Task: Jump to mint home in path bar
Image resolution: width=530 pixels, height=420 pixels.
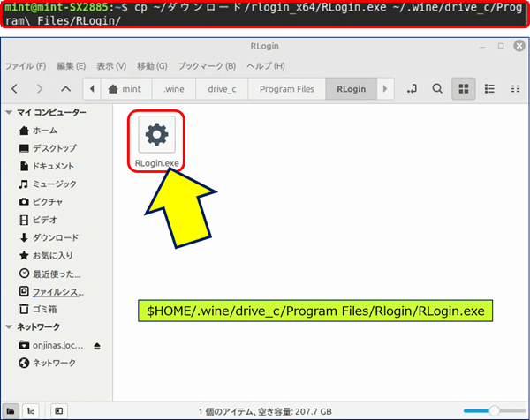Action: pos(125,89)
